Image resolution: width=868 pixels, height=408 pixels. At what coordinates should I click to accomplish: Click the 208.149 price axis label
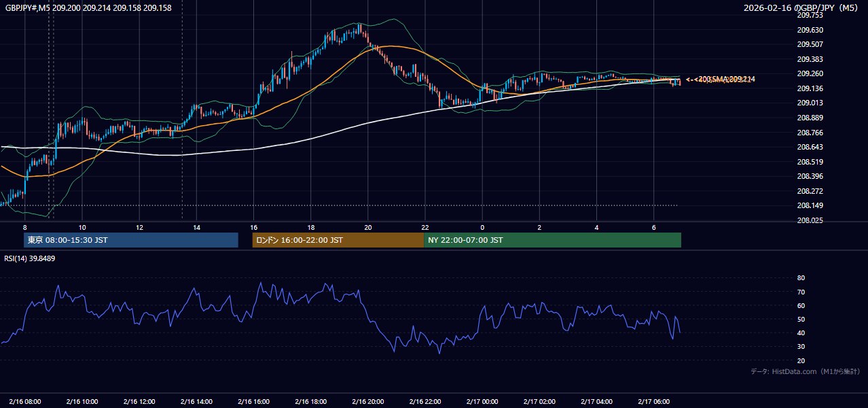[x=810, y=205]
